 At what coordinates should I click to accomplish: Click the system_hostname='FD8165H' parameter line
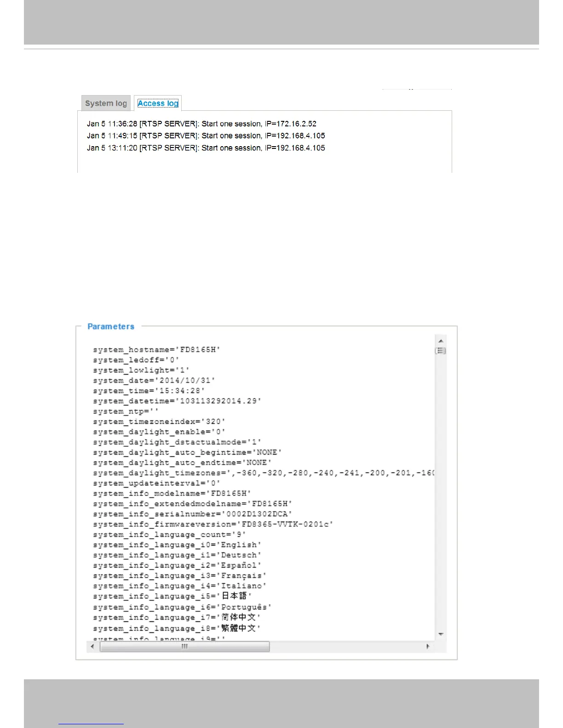point(156,350)
